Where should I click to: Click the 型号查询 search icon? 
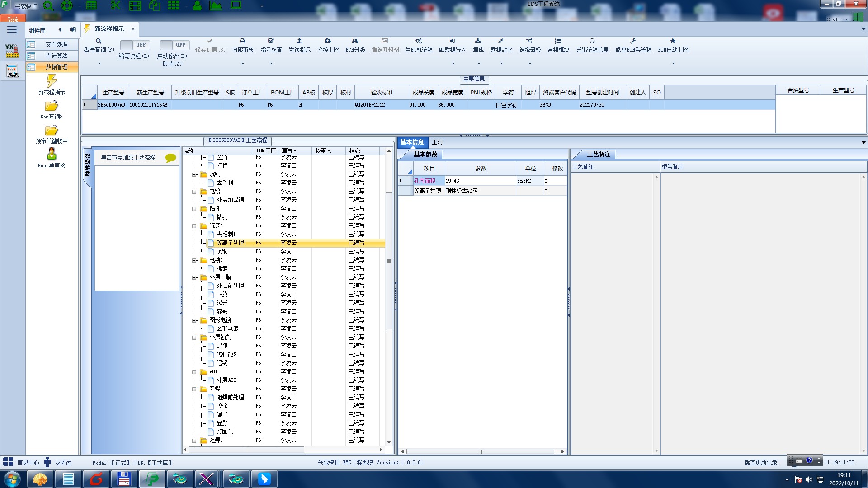[99, 41]
